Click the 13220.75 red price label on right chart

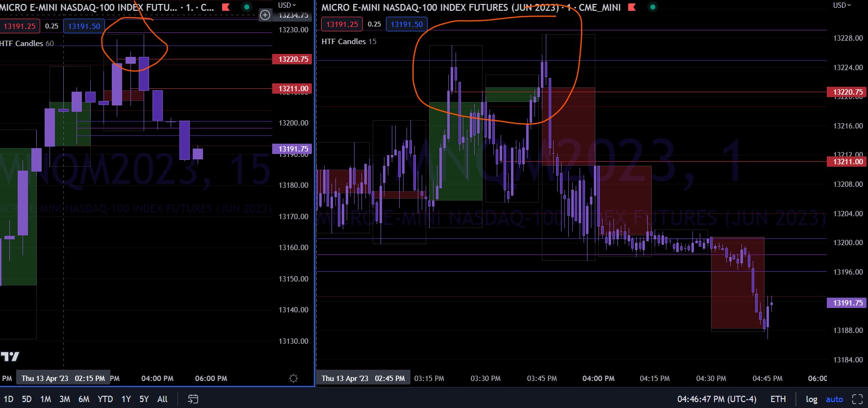click(x=847, y=92)
